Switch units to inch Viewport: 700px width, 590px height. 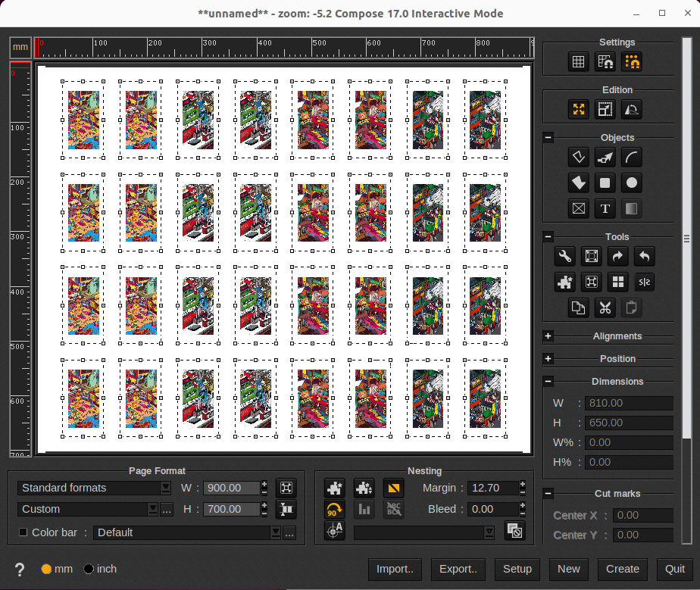89,569
